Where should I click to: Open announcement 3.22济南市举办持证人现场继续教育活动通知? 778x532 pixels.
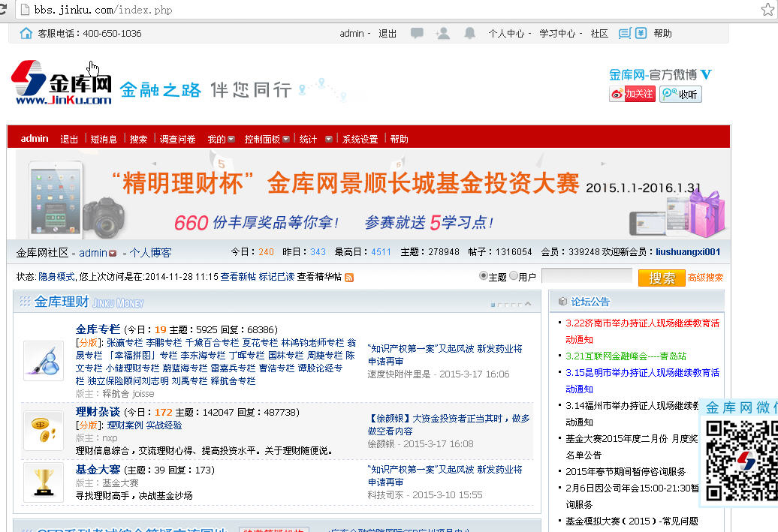[x=643, y=331]
